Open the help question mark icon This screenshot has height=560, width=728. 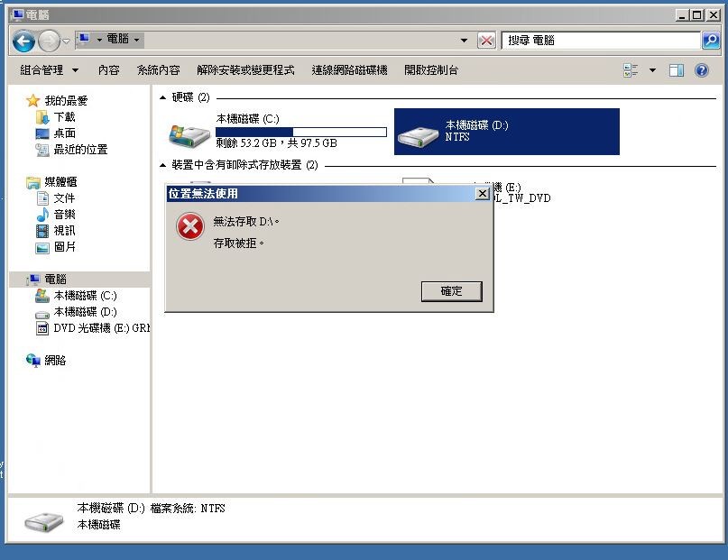pyautogui.click(x=702, y=70)
